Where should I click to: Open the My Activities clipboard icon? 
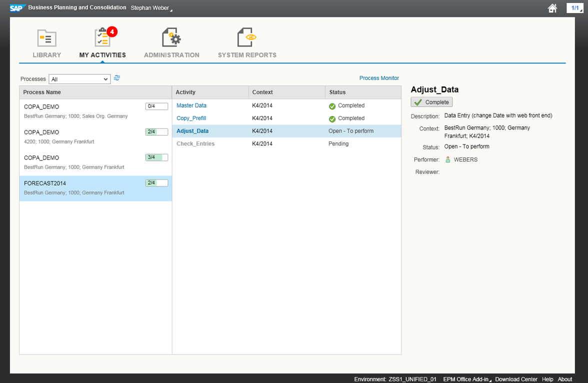102,37
